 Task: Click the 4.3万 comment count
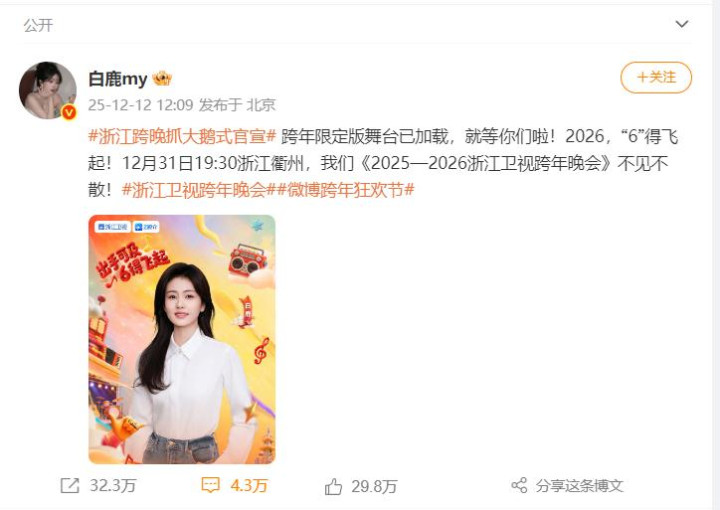click(249, 486)
